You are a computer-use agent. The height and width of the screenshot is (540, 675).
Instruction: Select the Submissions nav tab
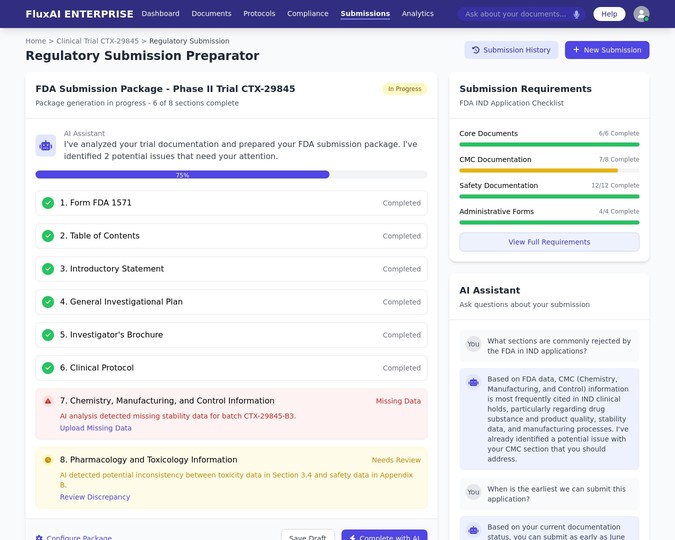tap(365, 14)
